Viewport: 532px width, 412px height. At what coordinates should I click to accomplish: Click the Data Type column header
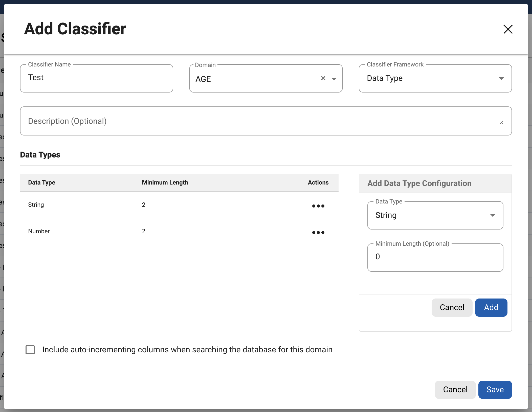point(41,182)
